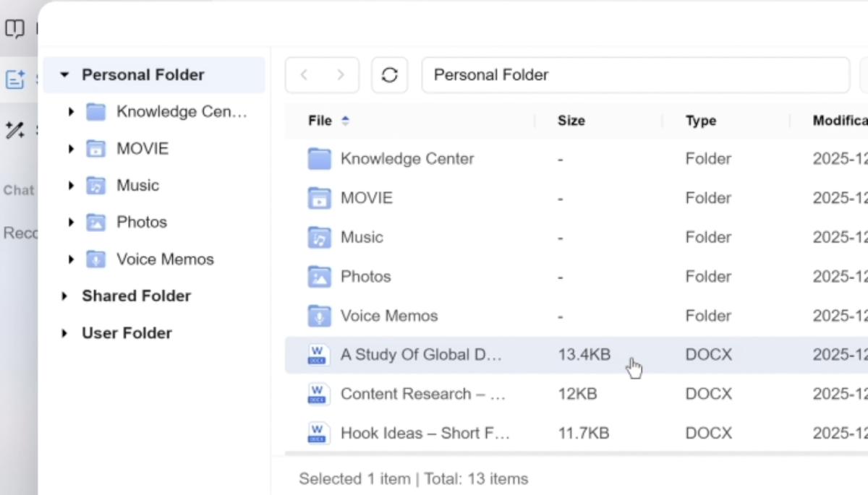Click the refresh icon button

(x=389, y=75)
